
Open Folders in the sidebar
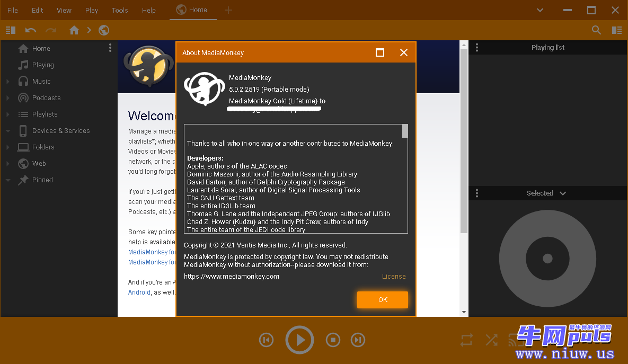coord(43,147)
